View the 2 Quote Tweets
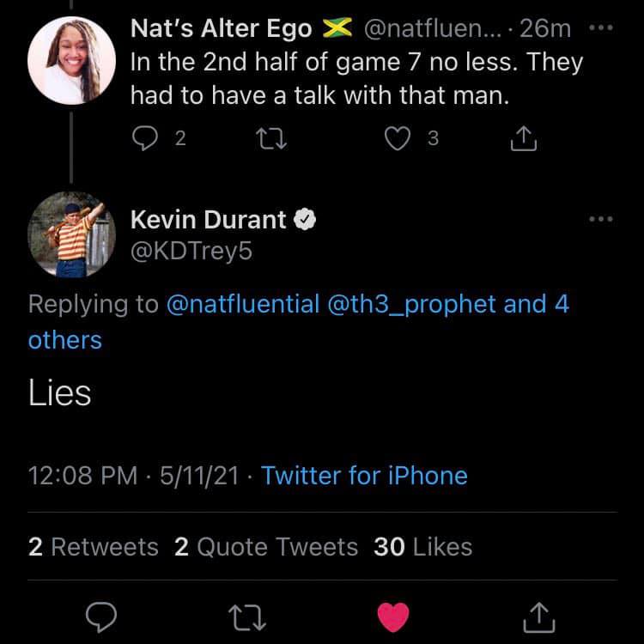Image resolution: width=644 pixels, height=644 pixels. (x=266, y=547)
